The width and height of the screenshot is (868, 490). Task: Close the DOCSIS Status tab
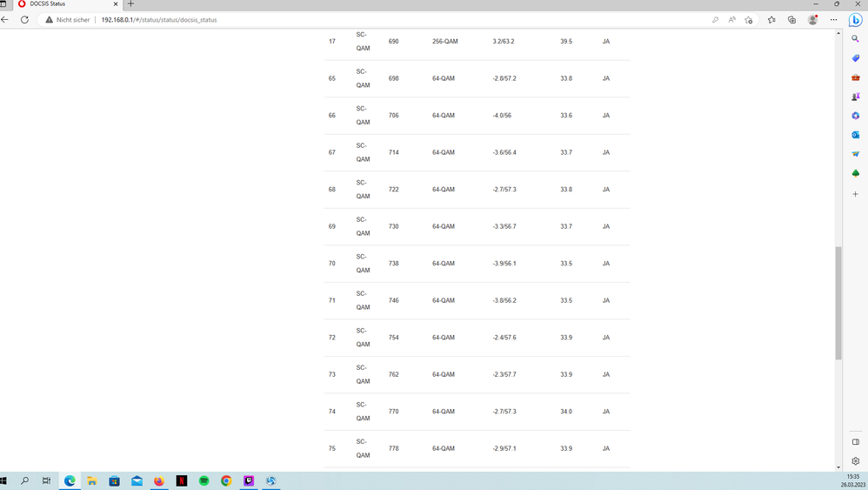click(116, 3)
